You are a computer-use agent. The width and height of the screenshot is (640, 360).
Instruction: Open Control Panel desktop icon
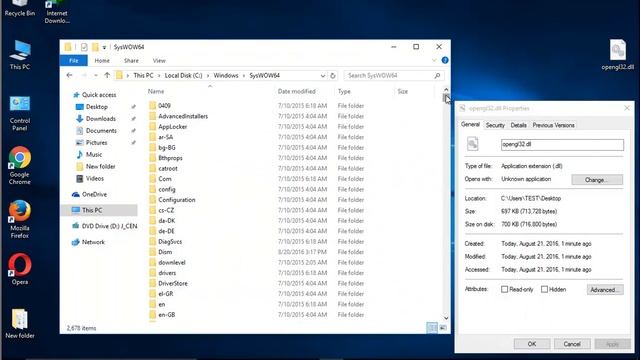[20, 113]
